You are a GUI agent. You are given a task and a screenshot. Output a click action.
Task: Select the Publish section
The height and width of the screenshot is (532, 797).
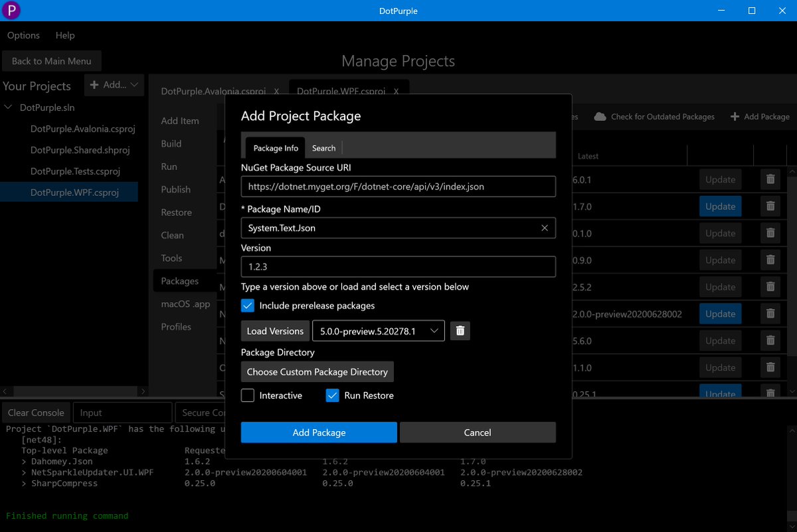pos(176,189)
